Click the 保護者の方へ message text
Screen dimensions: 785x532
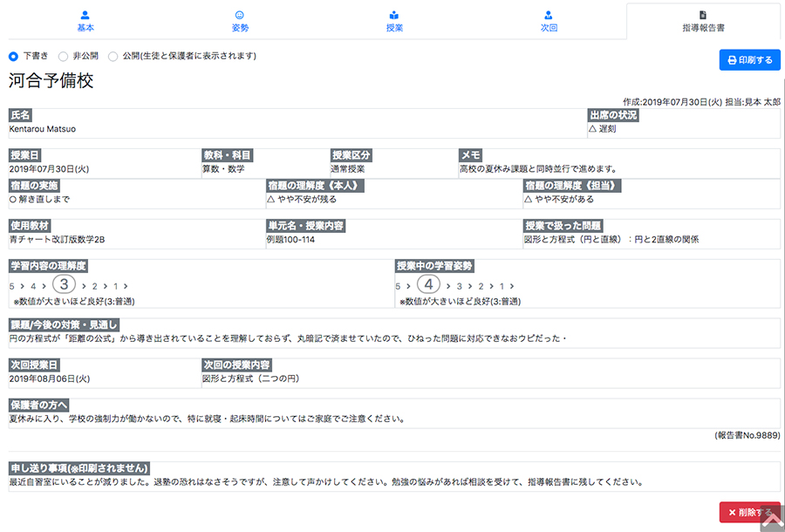(207, 419)
